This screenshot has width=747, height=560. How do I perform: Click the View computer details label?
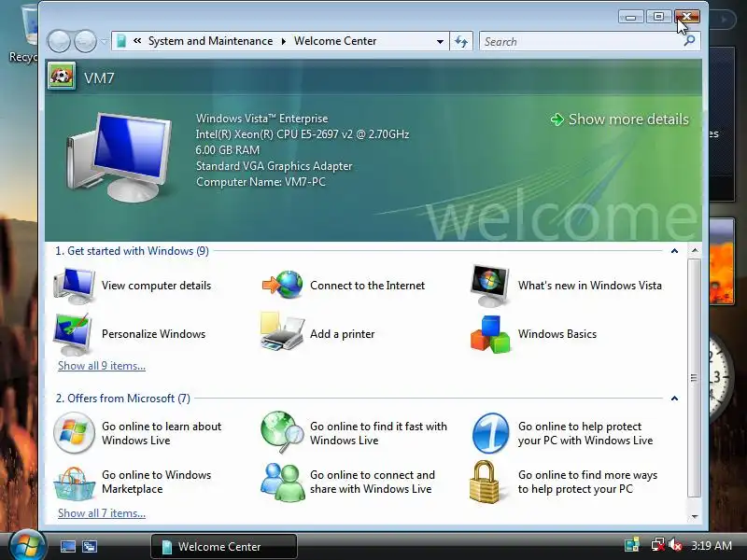pyautogui.click(x=156, y=286)
